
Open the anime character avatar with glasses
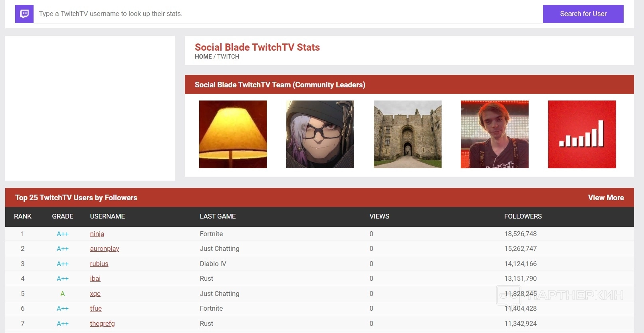tap(320, 134)
